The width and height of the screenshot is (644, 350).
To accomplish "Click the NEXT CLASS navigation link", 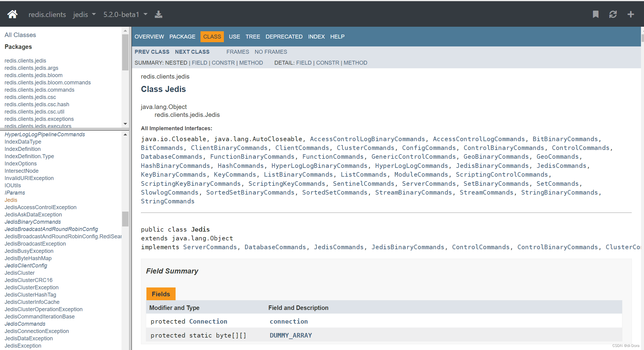I will (x=192, y=52).
